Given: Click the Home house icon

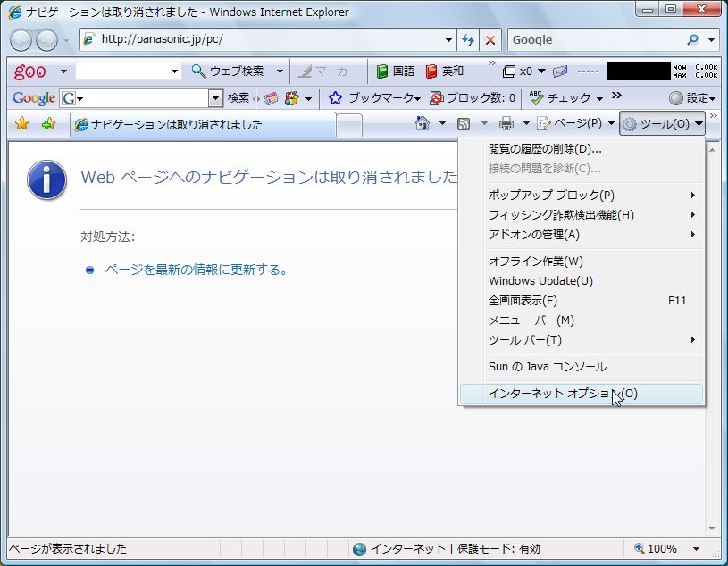Looking at the screenshot, I should point(423,124).
